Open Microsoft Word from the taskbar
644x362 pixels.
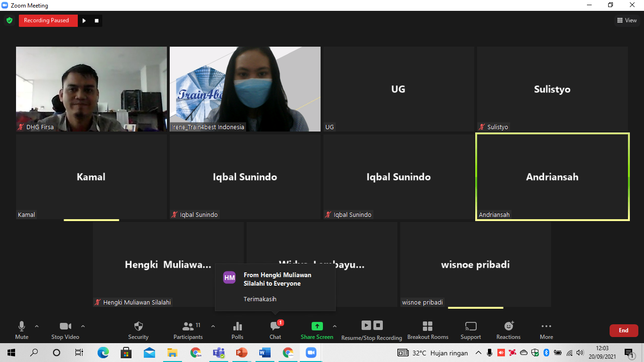[x=264, y=353]
